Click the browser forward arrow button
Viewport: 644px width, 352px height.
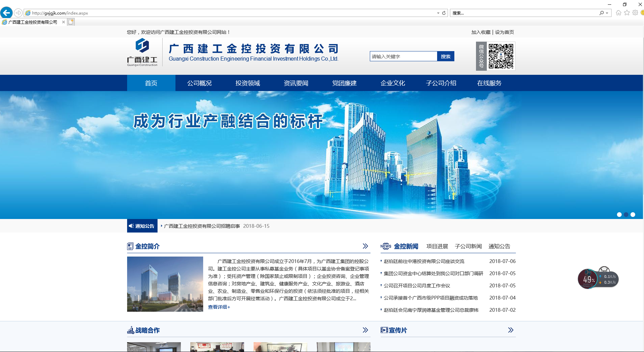[x=18, y=13]
